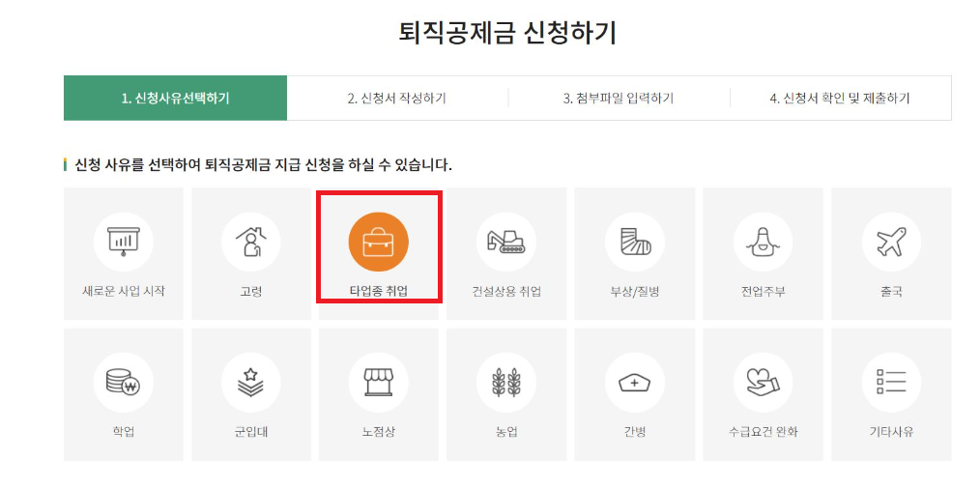Open 4. 신청서 확인 및 제출하기 step tab

(840, 99)
